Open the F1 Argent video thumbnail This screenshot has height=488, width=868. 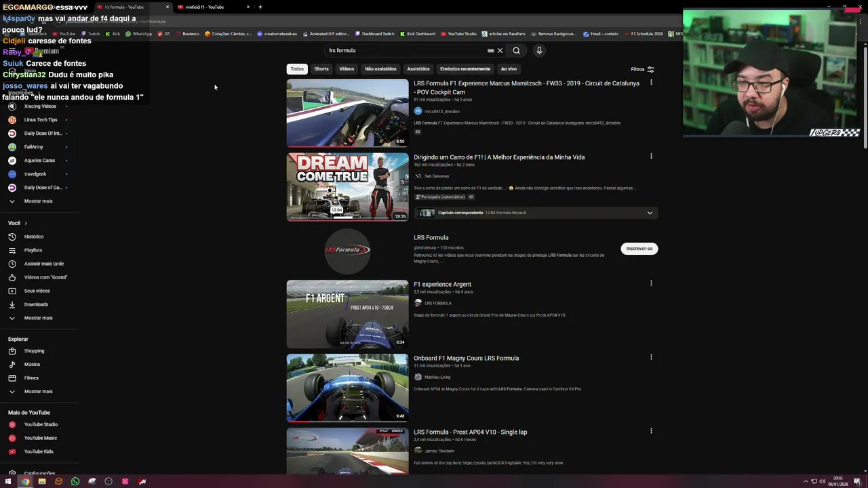347,314
